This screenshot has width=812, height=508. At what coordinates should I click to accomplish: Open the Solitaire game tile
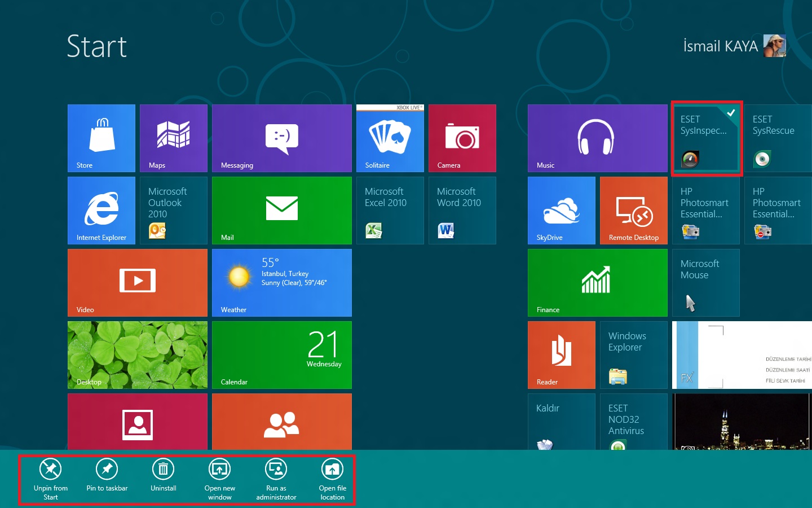coord(390,138)
